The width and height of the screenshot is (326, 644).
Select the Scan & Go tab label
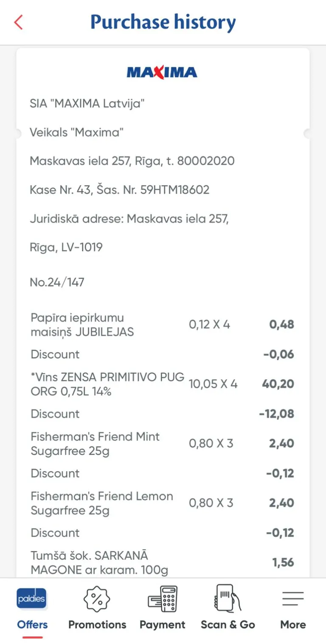click(228, 624)
